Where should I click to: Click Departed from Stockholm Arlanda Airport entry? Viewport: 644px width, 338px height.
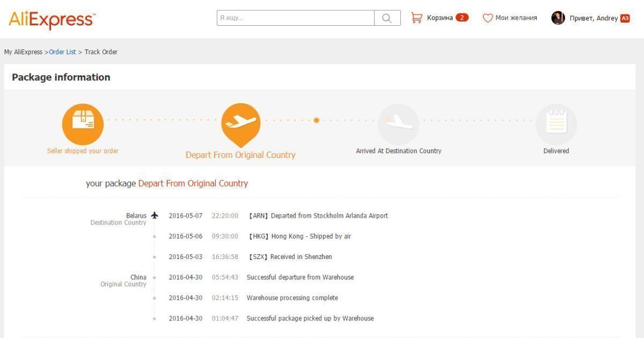tap(318, 215)
